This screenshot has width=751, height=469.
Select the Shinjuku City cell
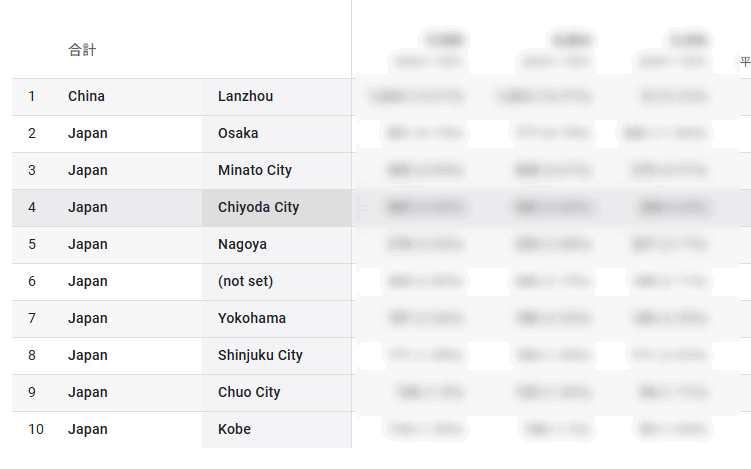[260, 356]
